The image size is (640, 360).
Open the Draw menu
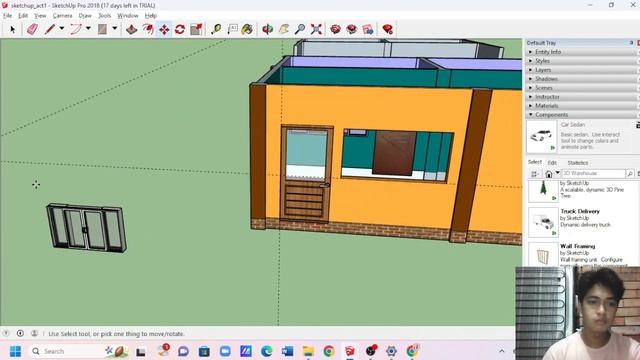point(85,16)
